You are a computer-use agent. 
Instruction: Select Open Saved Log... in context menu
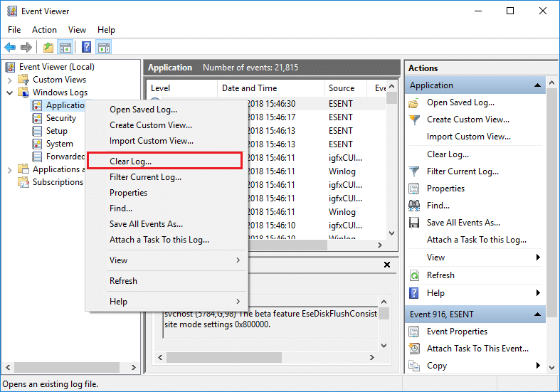tap(167, 110)
